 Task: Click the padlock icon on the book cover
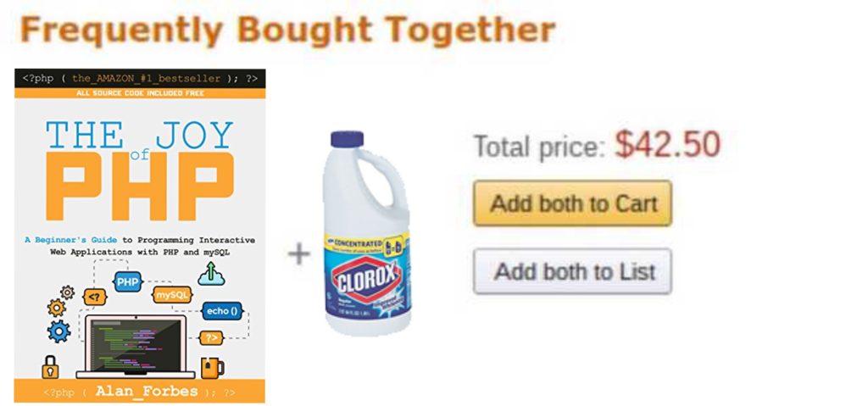[x=50, y=367]
